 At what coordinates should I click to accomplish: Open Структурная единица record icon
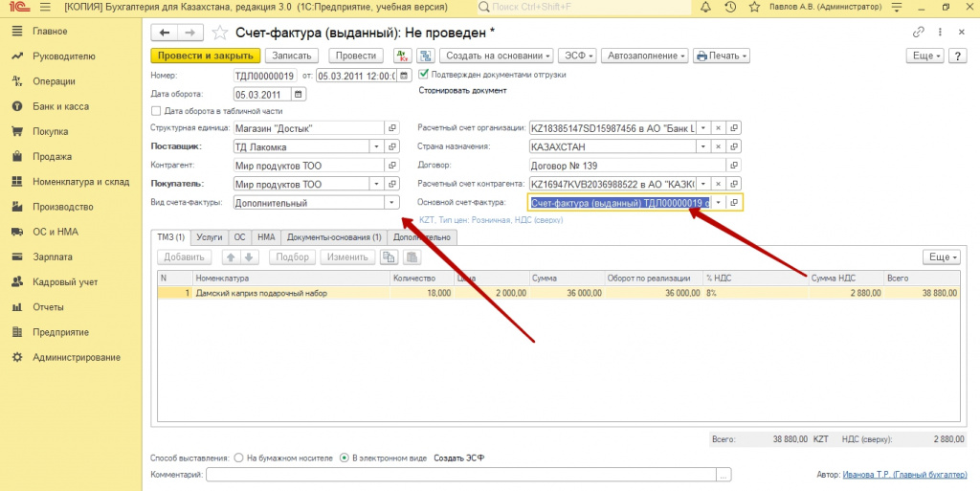click(x=392, y=128)
